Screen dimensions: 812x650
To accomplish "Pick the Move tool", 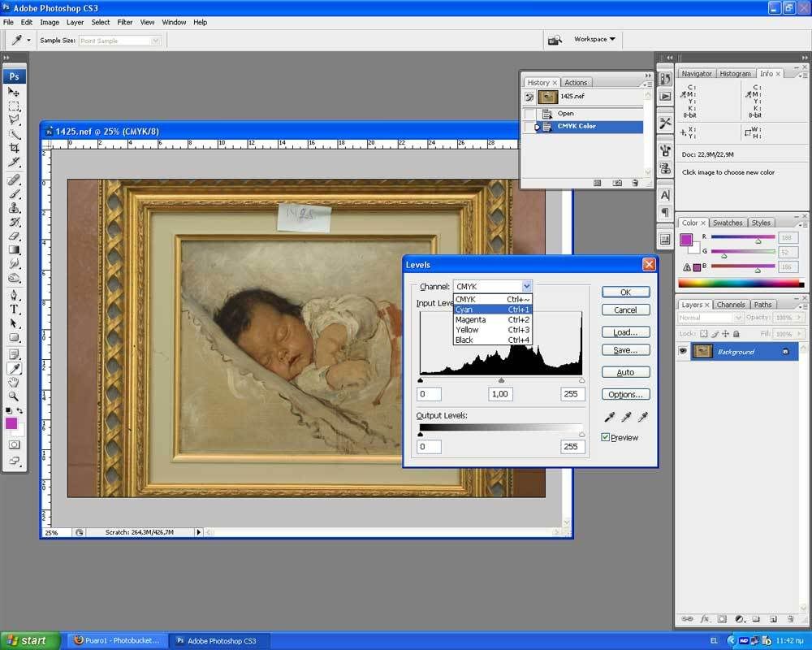I will (14, 92).
